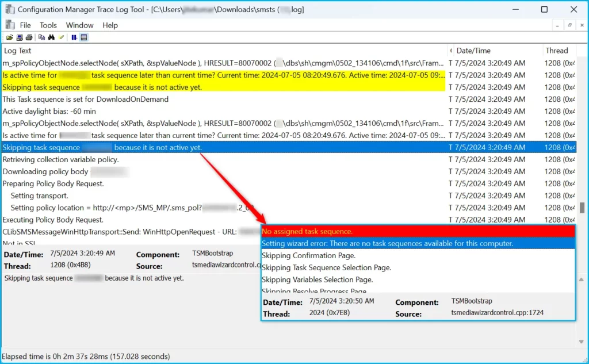Select 'Preparing Policy Body Request.' row
Screen dimensions: 589x364
[289, 183]
